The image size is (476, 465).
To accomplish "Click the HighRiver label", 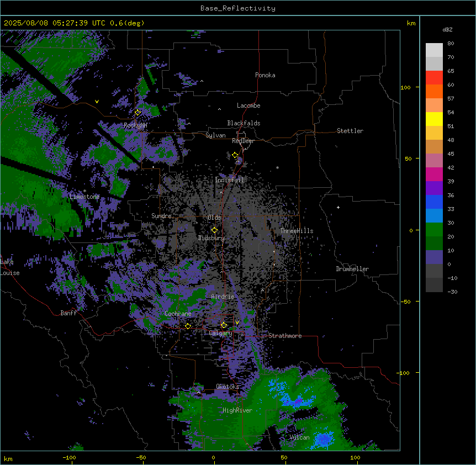I will click(237, 410).
